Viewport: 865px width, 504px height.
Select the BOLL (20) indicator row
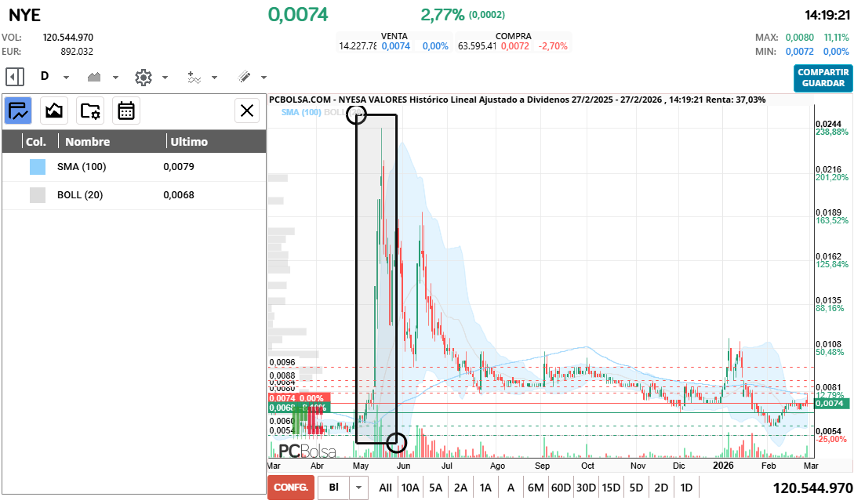pyautogui.click(x=134, y=195)
